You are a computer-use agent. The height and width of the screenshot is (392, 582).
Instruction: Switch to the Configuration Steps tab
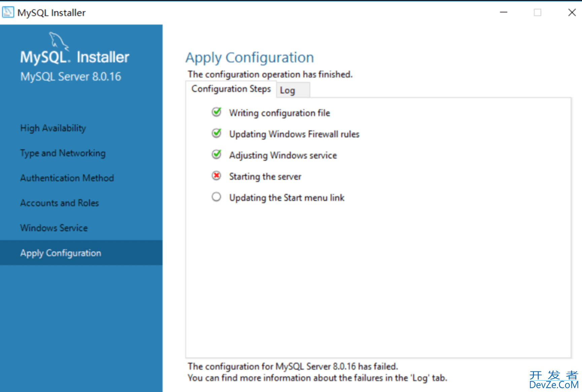[x=231, y=89]
